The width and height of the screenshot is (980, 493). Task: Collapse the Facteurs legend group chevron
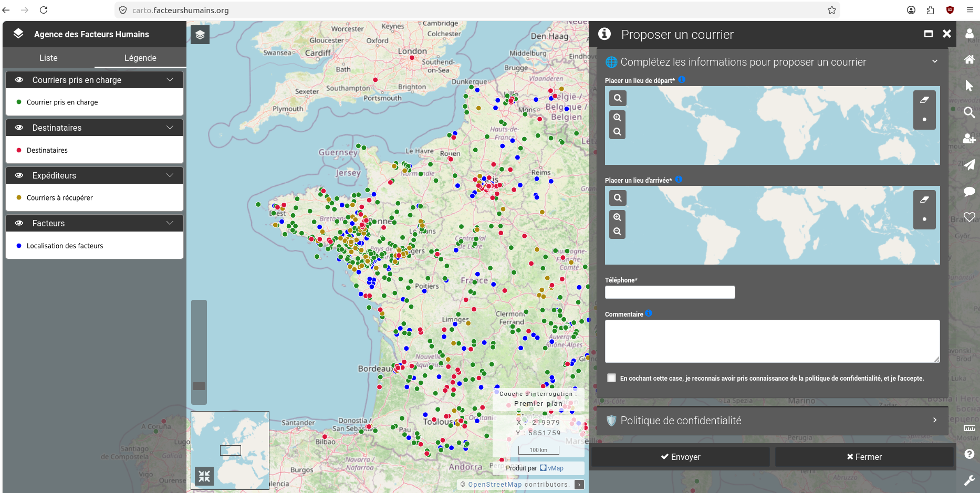[x=170, y=223]
